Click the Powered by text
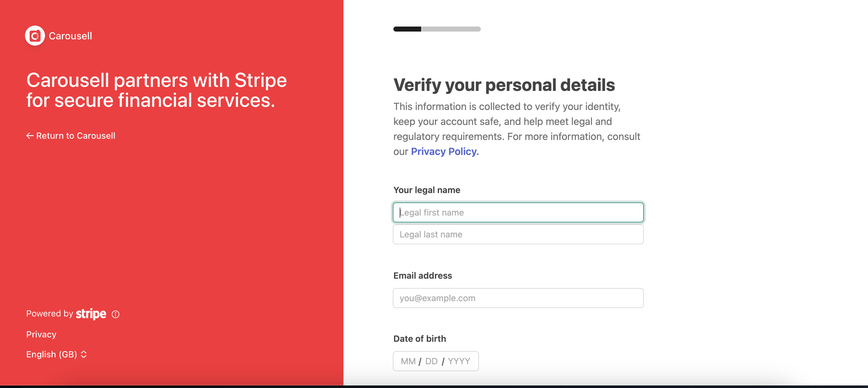 tap(50, 314)
